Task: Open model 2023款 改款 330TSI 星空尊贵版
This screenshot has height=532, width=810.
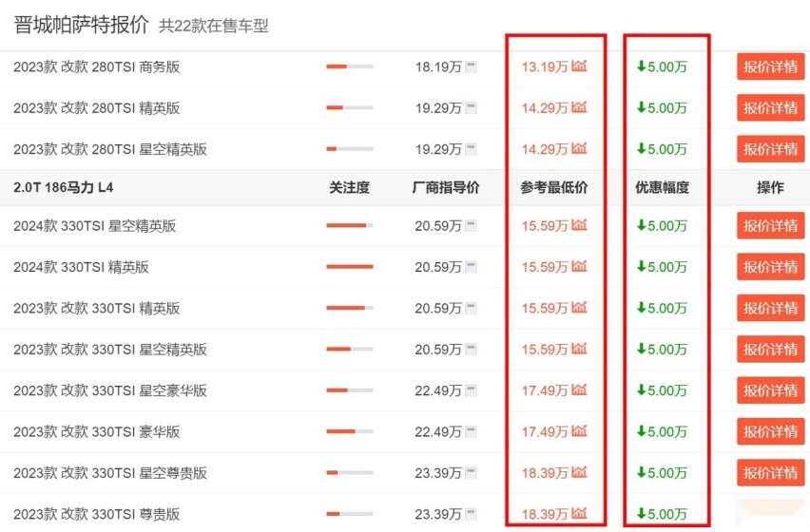Action: [110, 473]
